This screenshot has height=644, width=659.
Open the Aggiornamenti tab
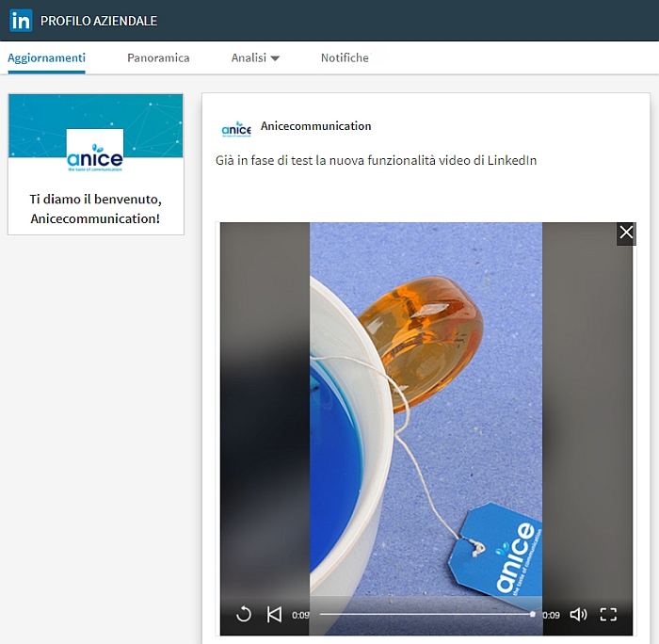coord(47,58)
